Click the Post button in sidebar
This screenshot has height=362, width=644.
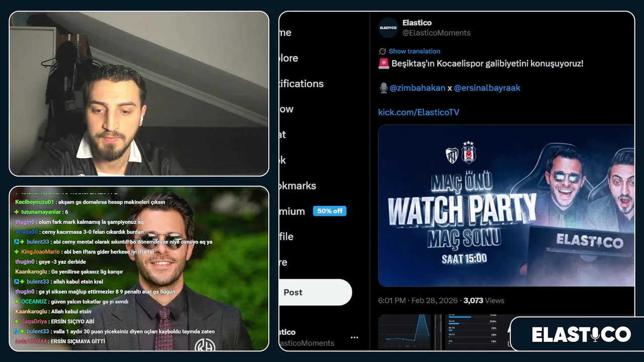coord(315,292)
